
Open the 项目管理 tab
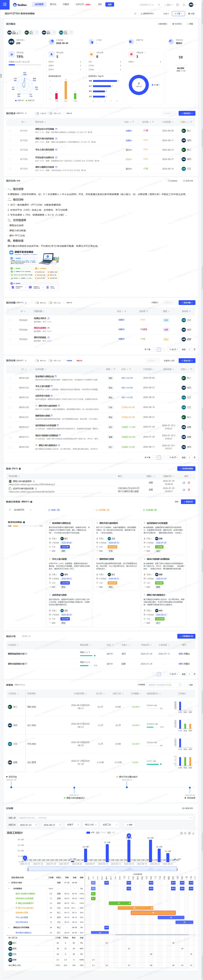(39, 5)
